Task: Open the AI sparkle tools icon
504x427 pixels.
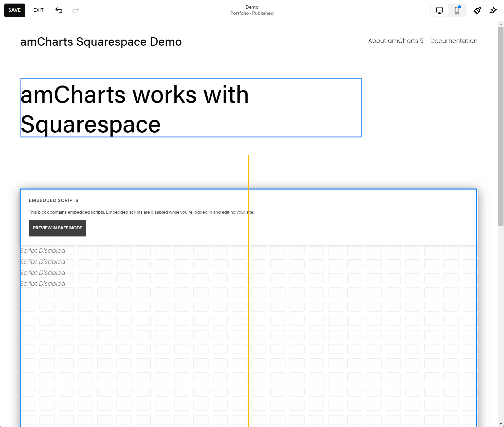Action: (493, 11)
